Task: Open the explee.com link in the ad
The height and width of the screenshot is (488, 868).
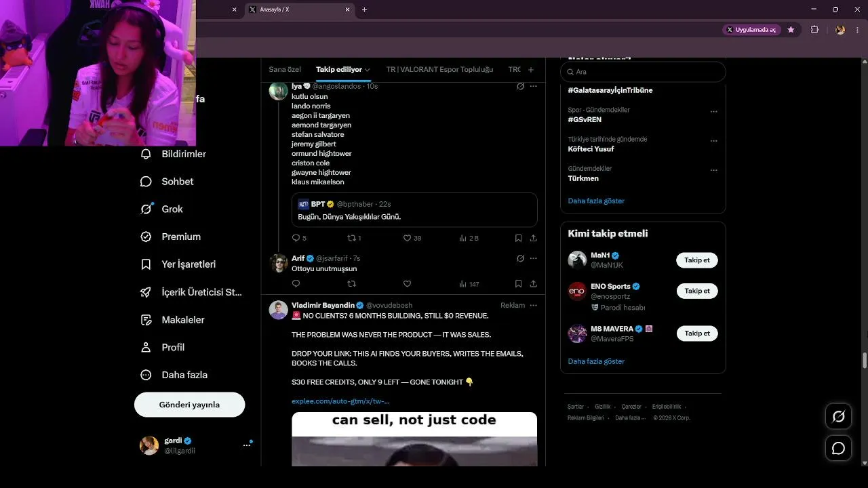Action: click(x=340, y=401)
